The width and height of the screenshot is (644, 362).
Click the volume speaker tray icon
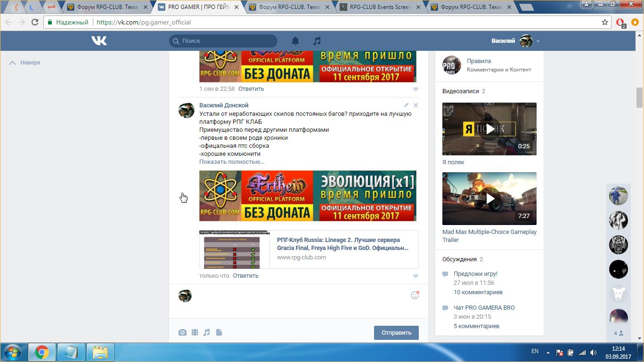click(x=594, y=352)
